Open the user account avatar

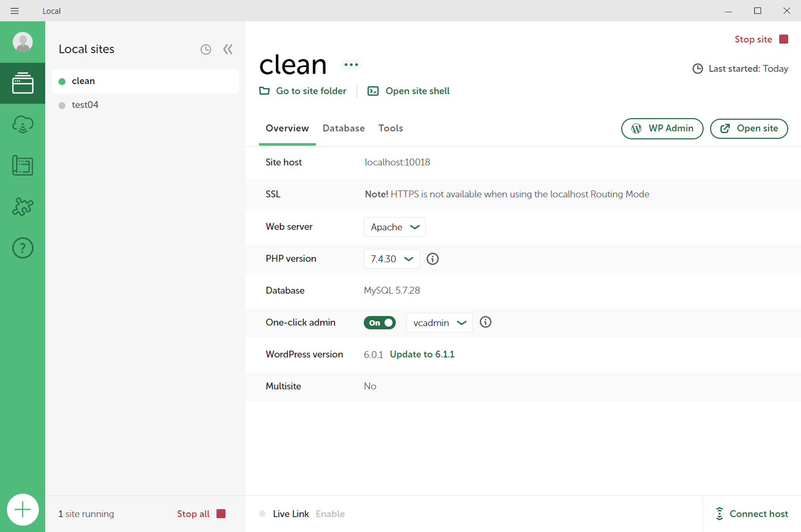click(x=23, y=42)
